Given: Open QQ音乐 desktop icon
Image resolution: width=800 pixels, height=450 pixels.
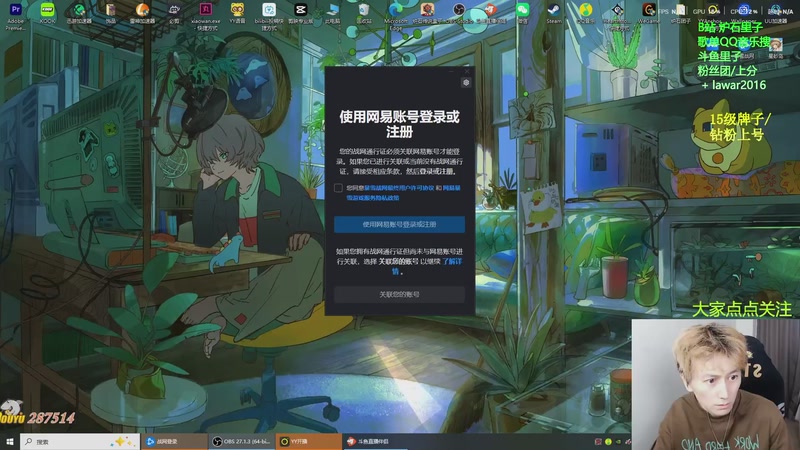Looking at the screenshot, I should click(585, 13).
